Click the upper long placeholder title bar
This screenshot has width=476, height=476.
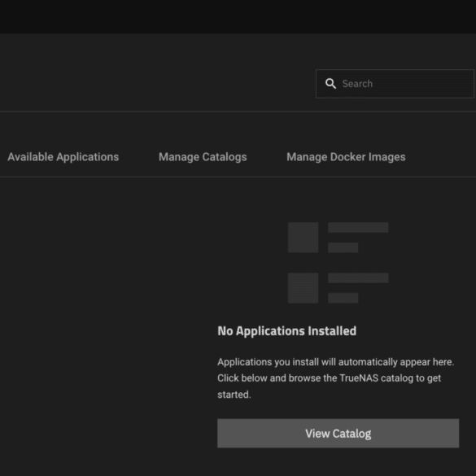(358, 227)
